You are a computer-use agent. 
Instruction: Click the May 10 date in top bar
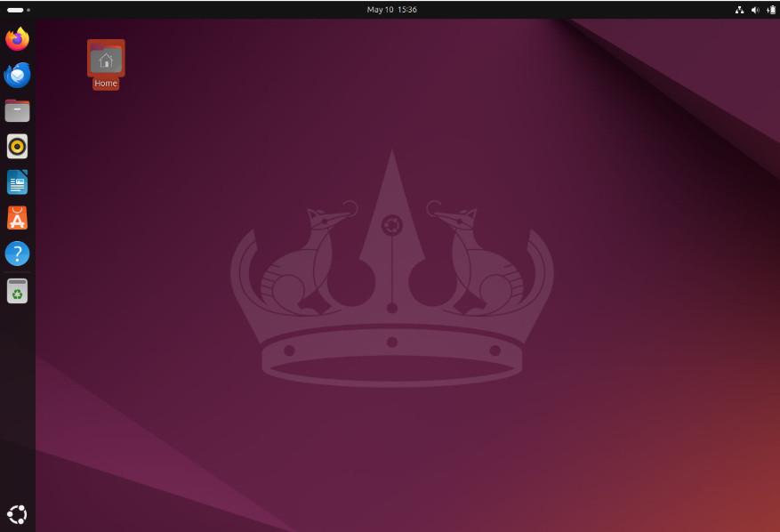(x=378, y=10)
